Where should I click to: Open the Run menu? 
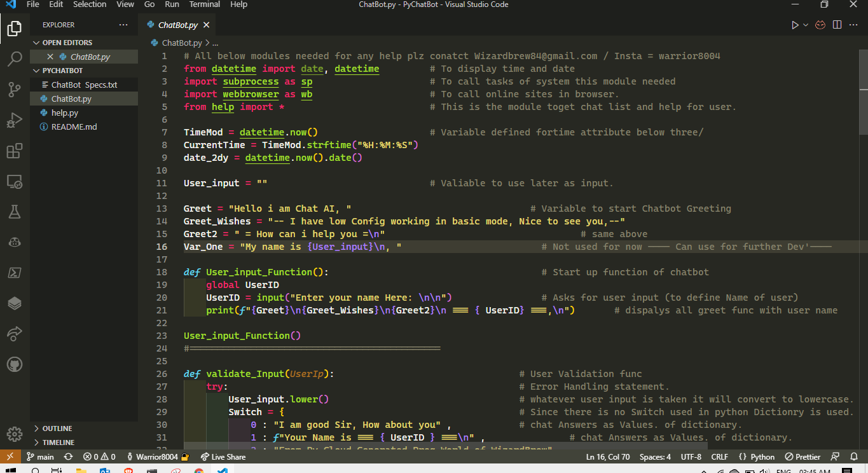(172, 4)
